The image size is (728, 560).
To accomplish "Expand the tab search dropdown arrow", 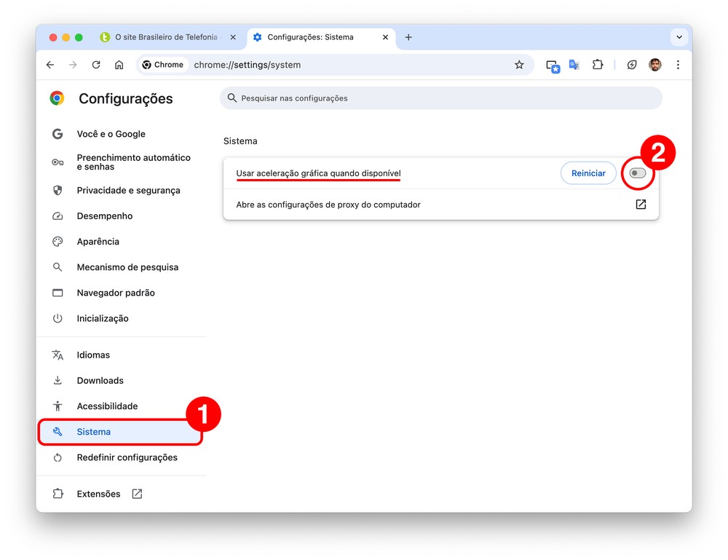I will click(x=679, y=37).
